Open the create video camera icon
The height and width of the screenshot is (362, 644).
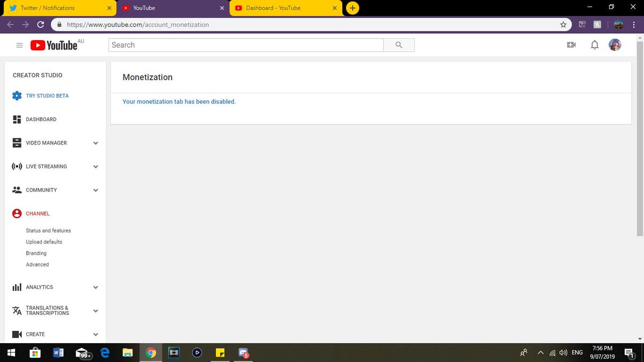coord(571,45)
